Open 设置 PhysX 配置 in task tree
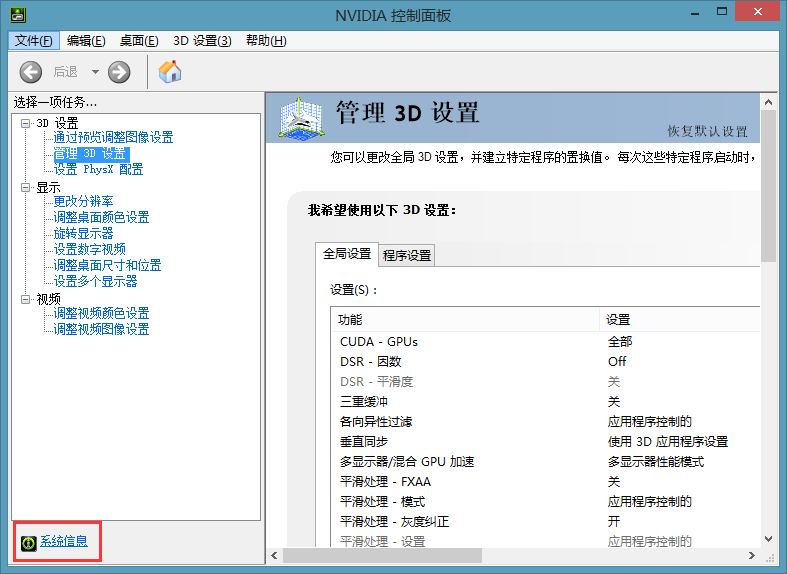Screen dimensions: 787x574 coord(98,169)
